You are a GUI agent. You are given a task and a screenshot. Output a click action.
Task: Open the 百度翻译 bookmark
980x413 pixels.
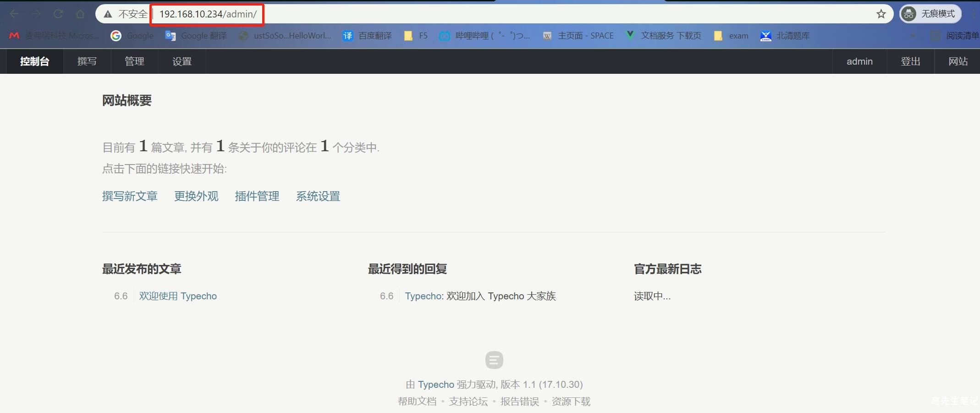(x=367, y=36)
